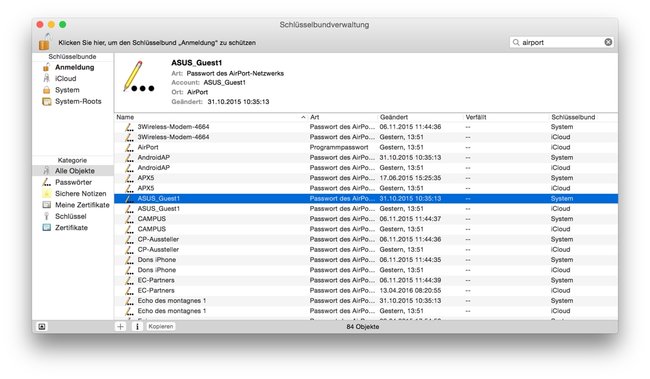Clear the airport search with the X button

pos(608,42)
